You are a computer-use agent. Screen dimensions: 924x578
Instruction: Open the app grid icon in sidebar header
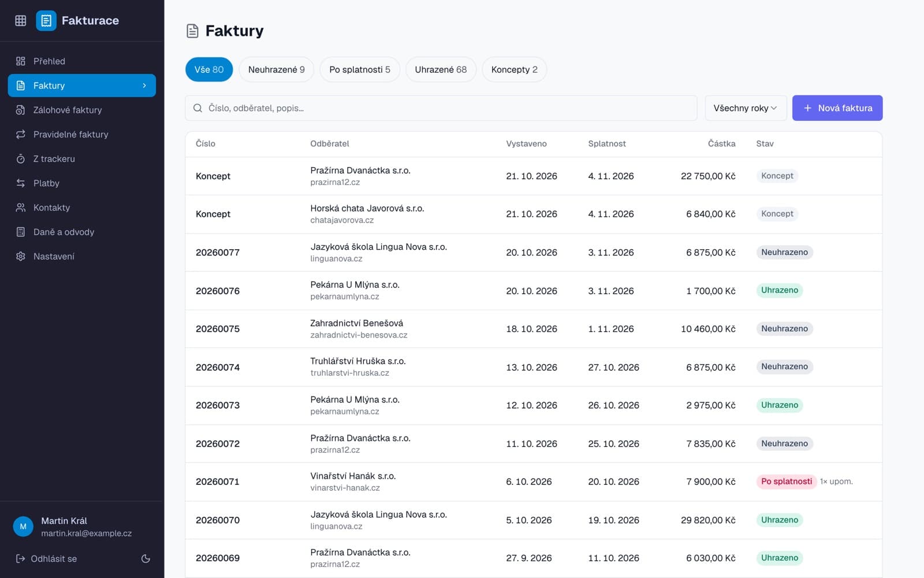tap(21, 21)
